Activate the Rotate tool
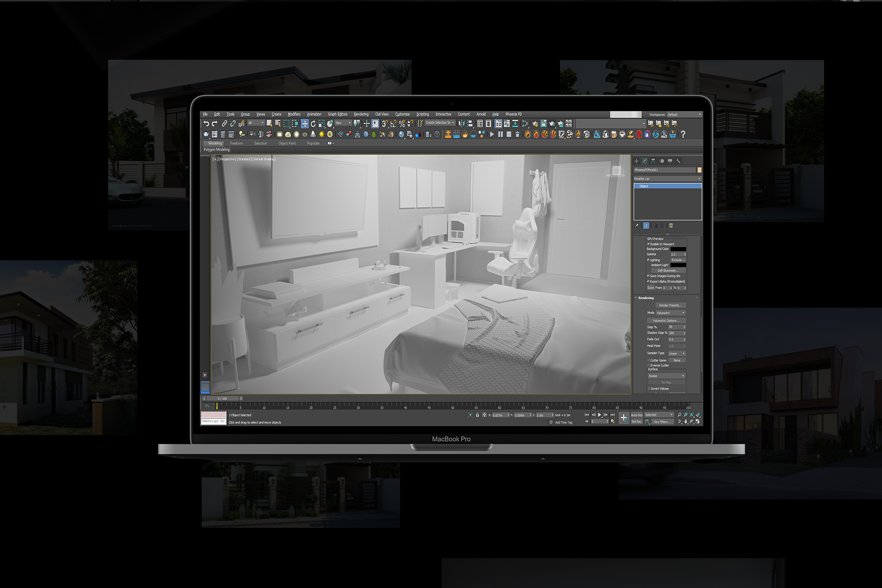The height and width of the screenshot is (588, 882). (x=313, y=123)
